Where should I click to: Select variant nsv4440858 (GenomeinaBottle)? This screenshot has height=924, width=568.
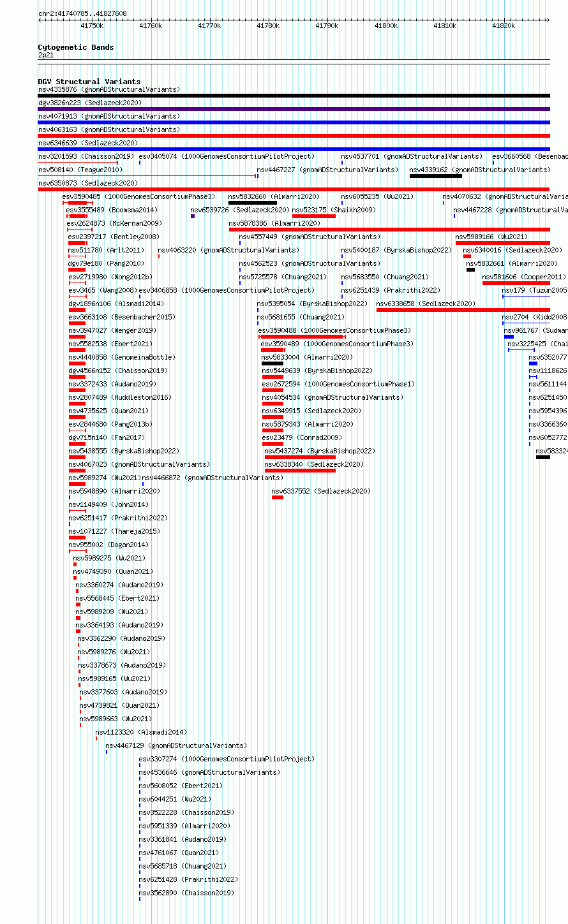[122, 357]
